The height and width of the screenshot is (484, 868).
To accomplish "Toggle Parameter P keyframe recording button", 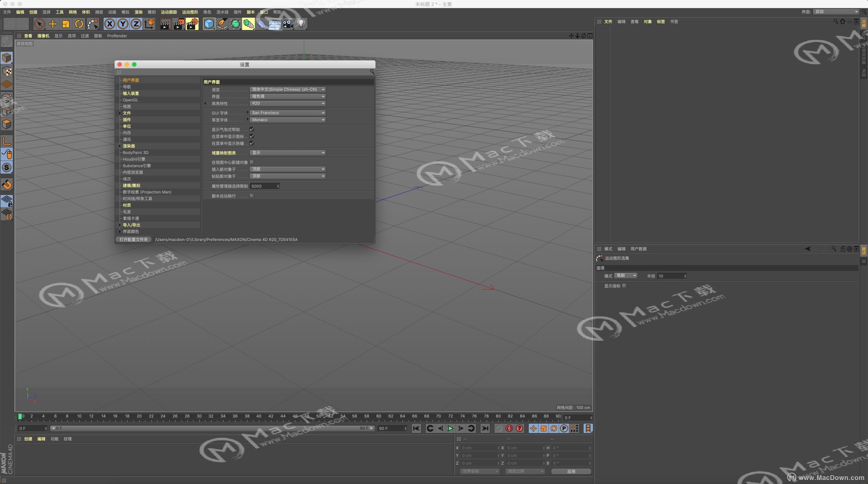I will (x=564, y=428).
